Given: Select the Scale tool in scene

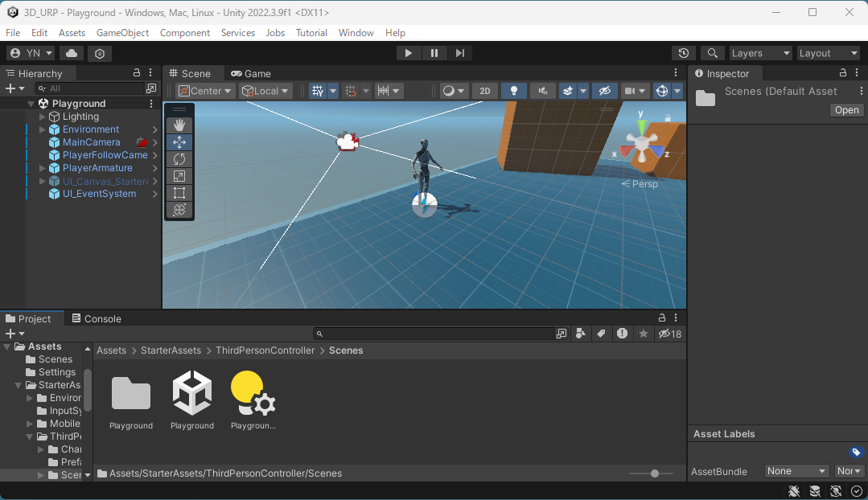Looking at the screenshot, I should pyautogui.click(x=179, y=176).
